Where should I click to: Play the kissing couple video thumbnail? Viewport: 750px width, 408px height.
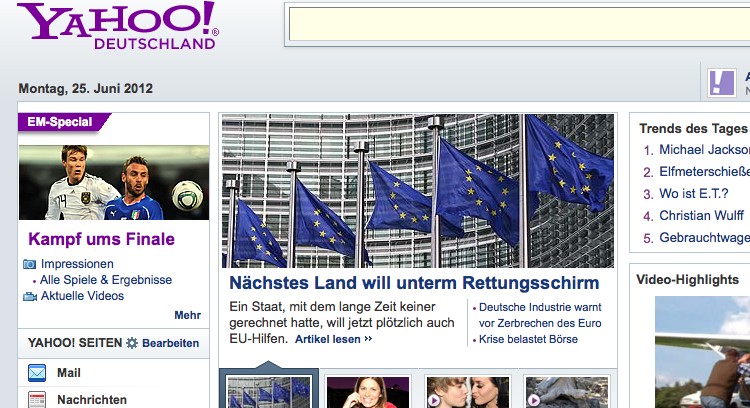(x=468, y=392)
